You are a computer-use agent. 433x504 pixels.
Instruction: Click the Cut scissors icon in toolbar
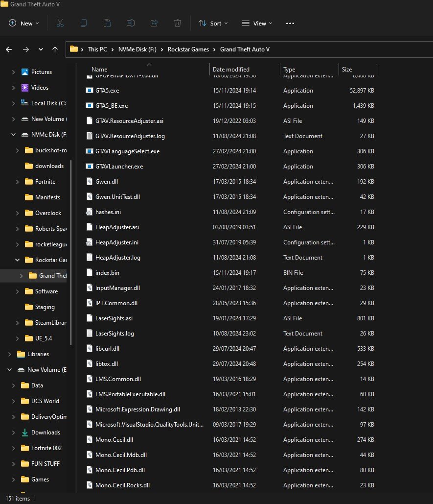(x=60, y=23)
